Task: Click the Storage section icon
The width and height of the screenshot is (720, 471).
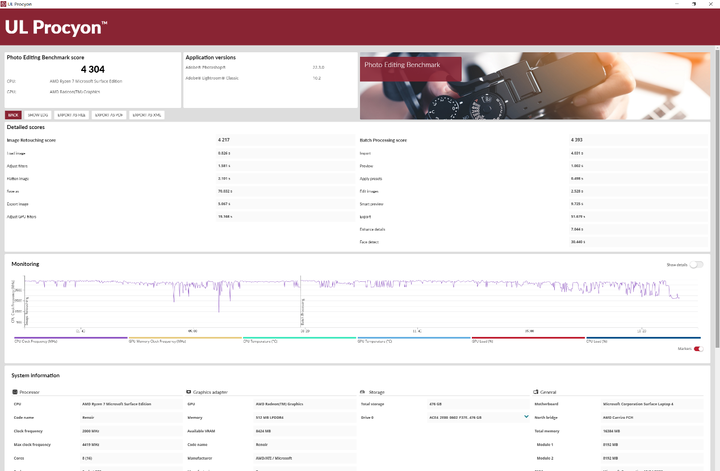Action: pyautogui.click(x=362, y=392)
